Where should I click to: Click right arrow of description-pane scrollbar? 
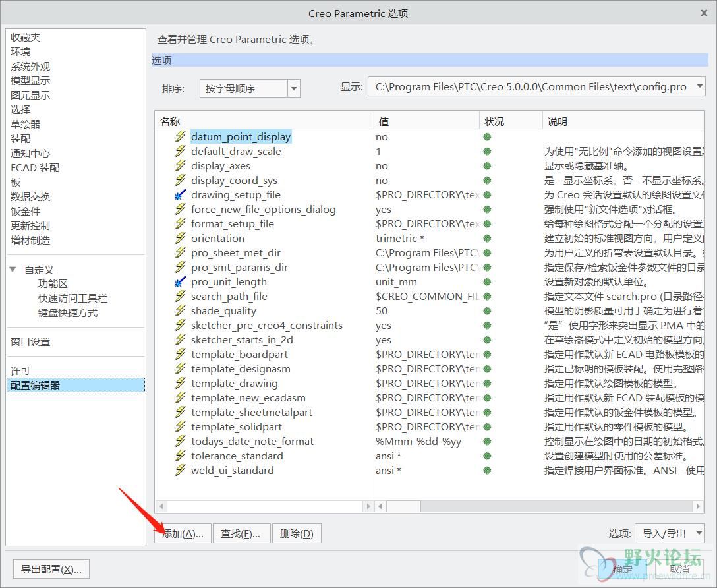coord(698,506)
